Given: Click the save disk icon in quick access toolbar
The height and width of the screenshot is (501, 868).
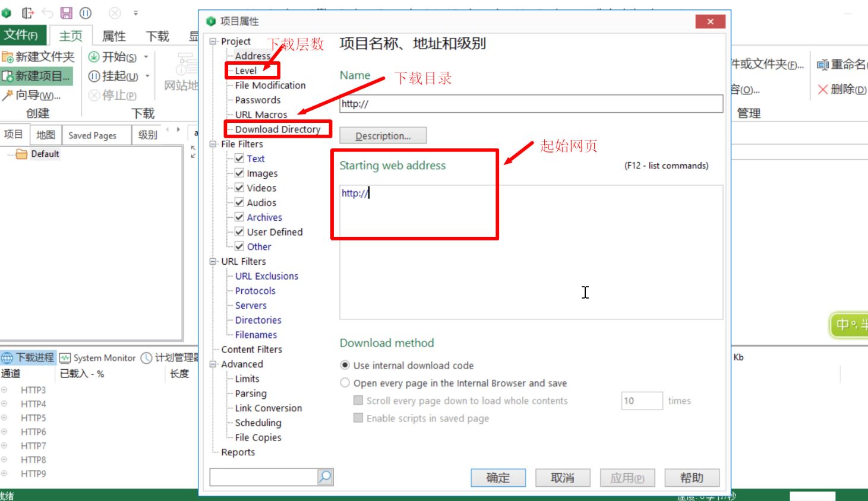Looking at the screenshot, I should [x=66, y=12].
